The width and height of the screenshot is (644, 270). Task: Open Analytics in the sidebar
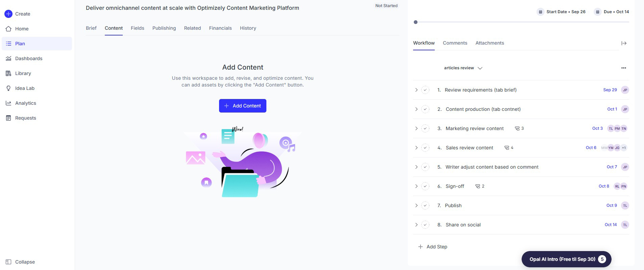click(25, 103)
